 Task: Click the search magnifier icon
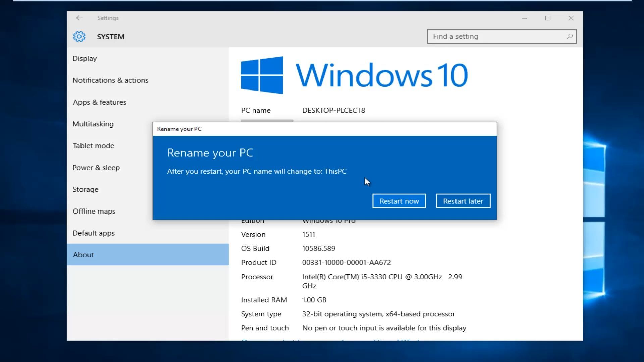[570, 36]
